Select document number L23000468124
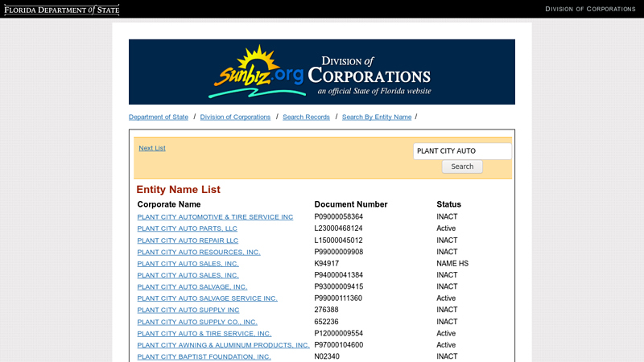This screenshot has width=644, height=362. pyautogui.click(x=338, y=228)
